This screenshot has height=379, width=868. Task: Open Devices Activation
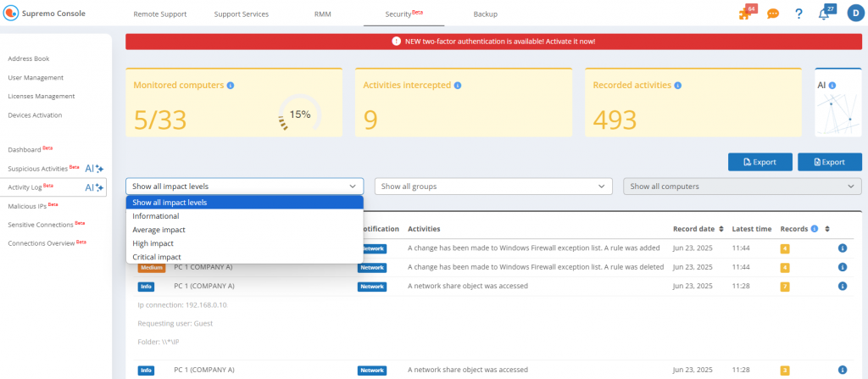tap(35, 115)
